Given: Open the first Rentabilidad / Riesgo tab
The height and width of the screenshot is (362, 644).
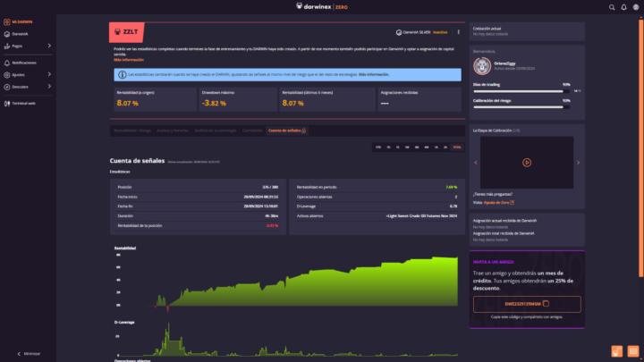Looking at the screenshot, I should click(132, 130).
